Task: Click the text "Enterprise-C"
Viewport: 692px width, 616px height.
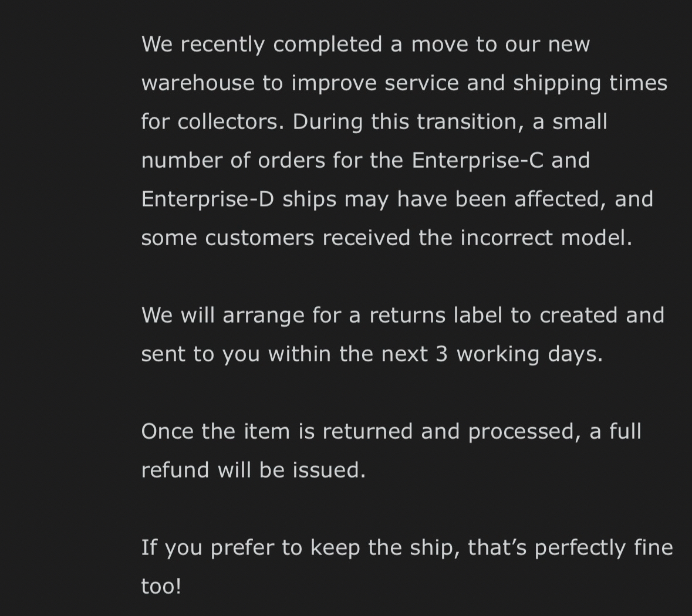Action: pos(478,160)
